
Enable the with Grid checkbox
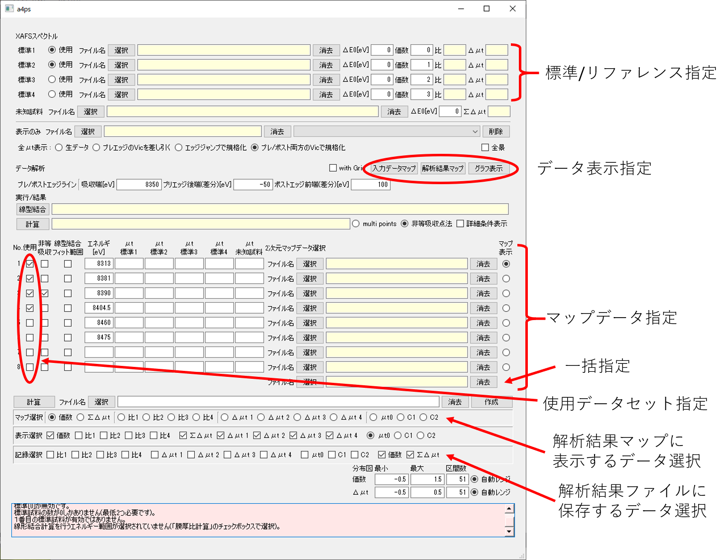333,168
